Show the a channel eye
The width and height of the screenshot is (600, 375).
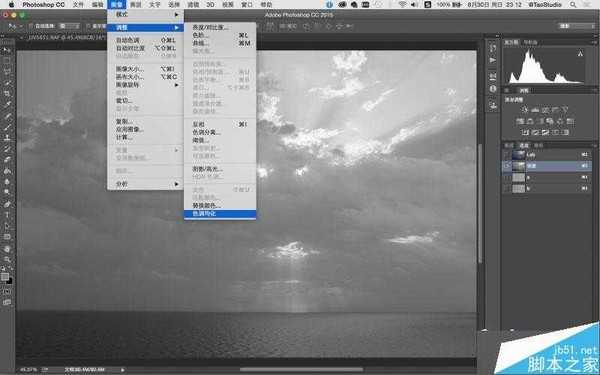[507, 177]
